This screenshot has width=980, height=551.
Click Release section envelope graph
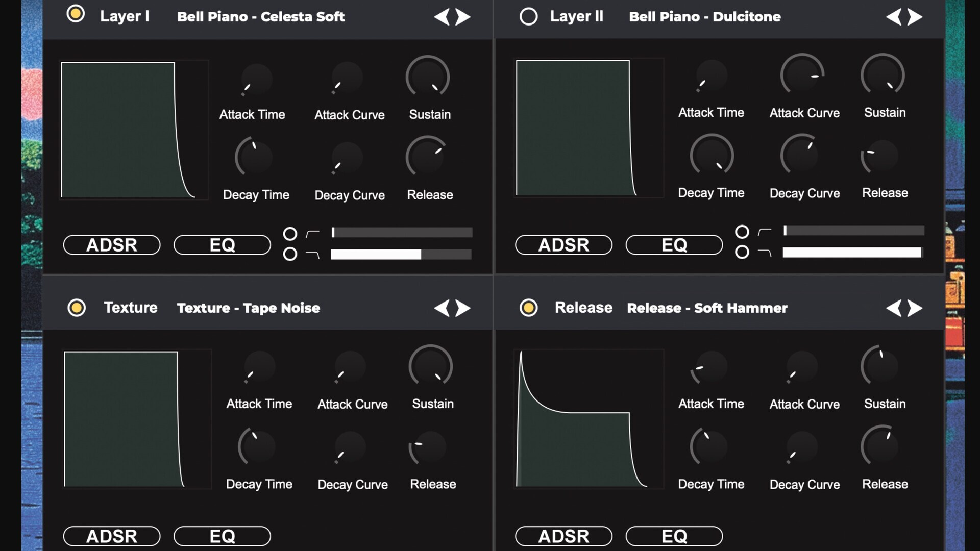tap(589, 419)
